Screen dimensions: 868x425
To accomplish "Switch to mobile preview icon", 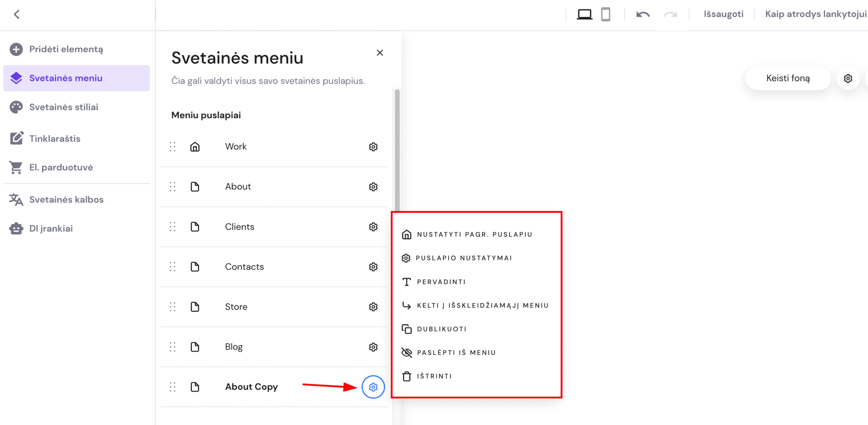I will pyautogui.click(x=606, y=14).
